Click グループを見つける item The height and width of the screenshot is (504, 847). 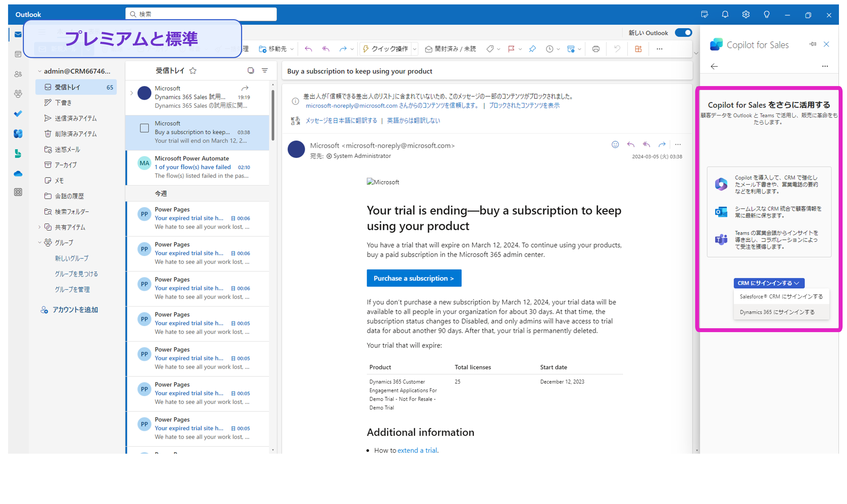click(76, 274)
